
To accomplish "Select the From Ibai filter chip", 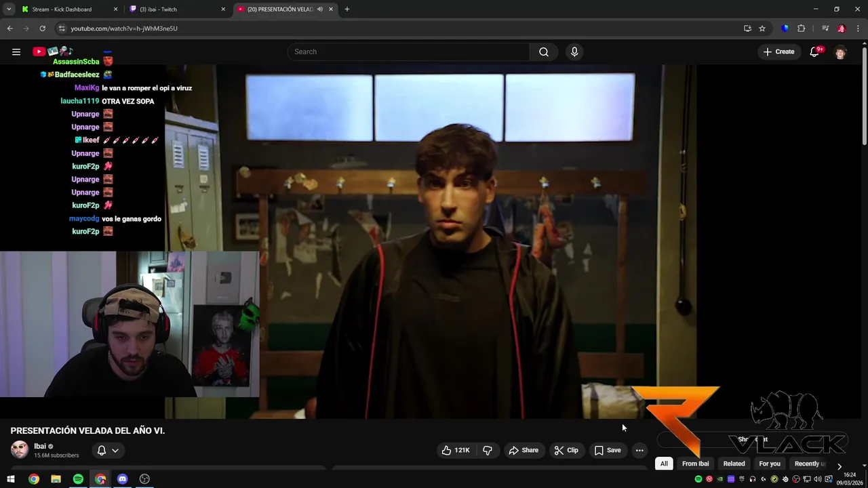I will click(695, 464).
